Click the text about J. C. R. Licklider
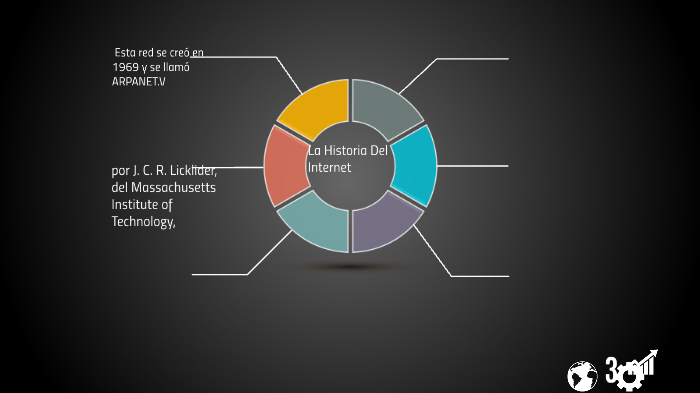The height and width of the screenshot is (393, 700). (x=164, y=196)
